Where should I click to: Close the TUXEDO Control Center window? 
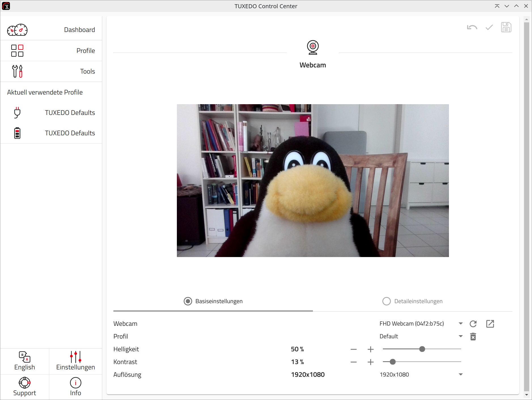526,6
